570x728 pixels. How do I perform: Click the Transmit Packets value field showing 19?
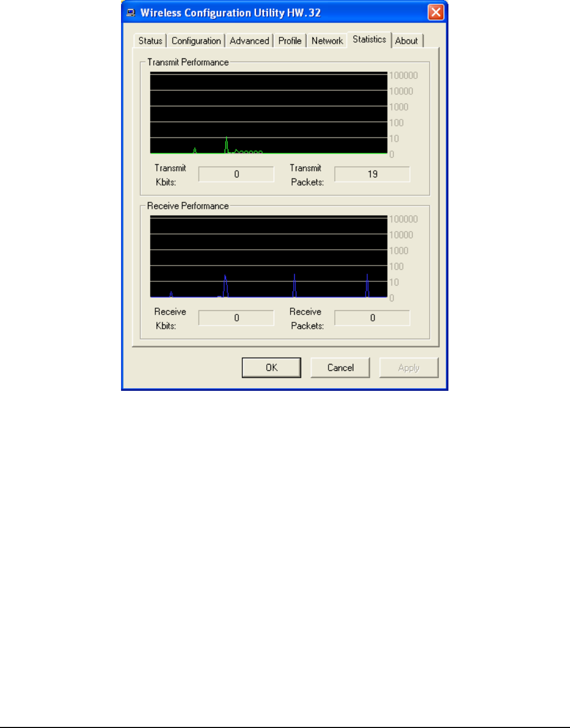[372, 174]
